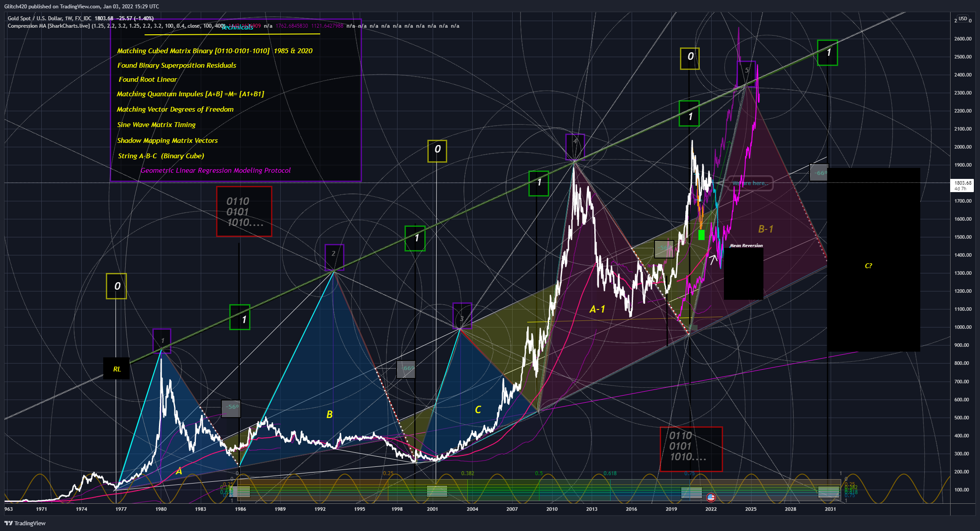This screenshot has height=531, width=980.
Task: Click the 2600.00 price axis label
Action: (963, 39)
